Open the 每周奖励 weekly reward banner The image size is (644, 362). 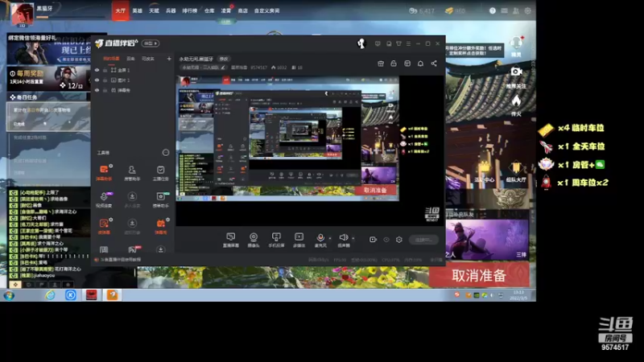(x=48, y=78)
